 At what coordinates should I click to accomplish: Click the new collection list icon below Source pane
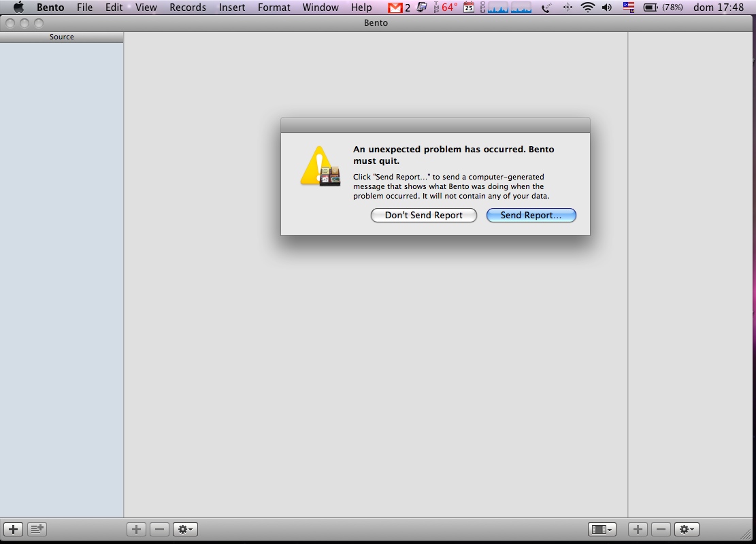coord(37,530)
